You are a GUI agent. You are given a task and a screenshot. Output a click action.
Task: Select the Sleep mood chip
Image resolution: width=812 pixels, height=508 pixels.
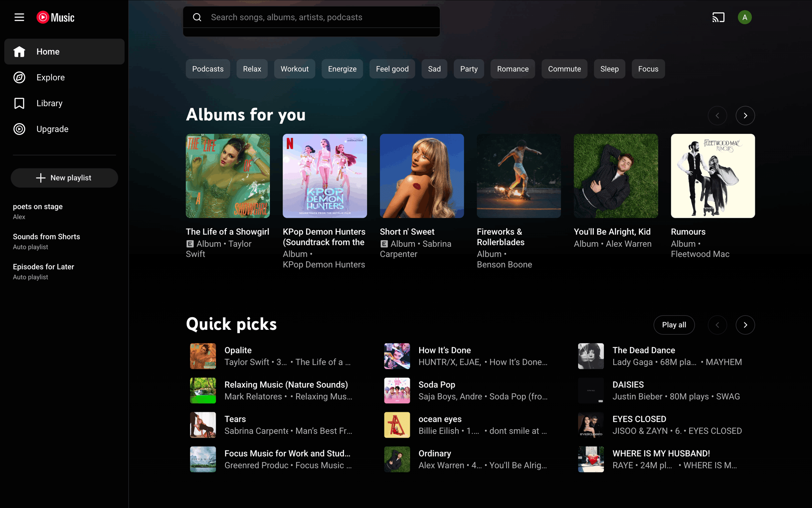[x=609, y=69]
